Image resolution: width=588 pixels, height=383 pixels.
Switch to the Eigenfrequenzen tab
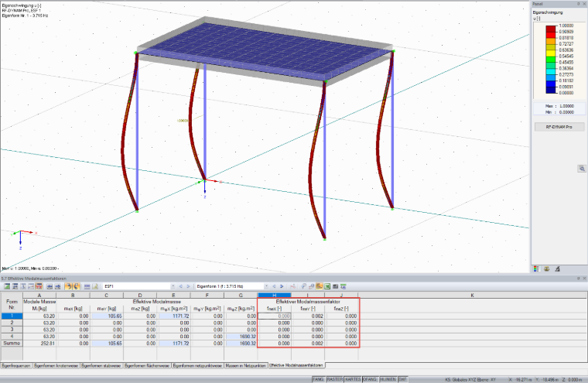pos(16,365)
